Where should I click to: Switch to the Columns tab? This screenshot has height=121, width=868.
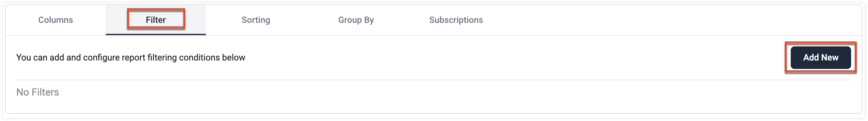tap(56, 20)
